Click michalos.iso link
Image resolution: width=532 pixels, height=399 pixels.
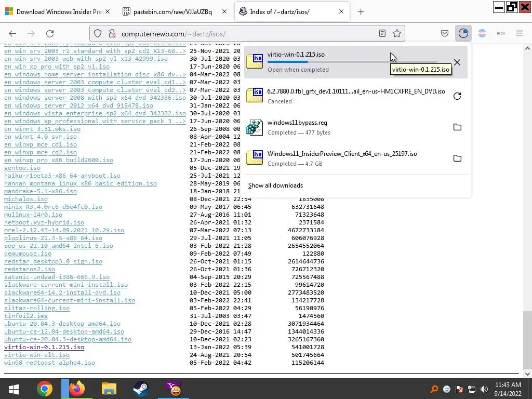26,199
